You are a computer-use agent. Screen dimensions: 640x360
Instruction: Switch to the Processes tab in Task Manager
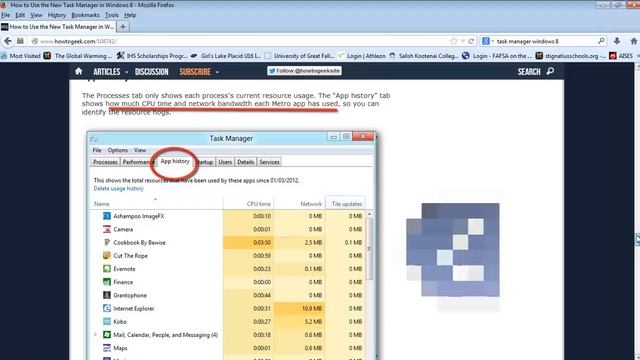click(105, 162)
